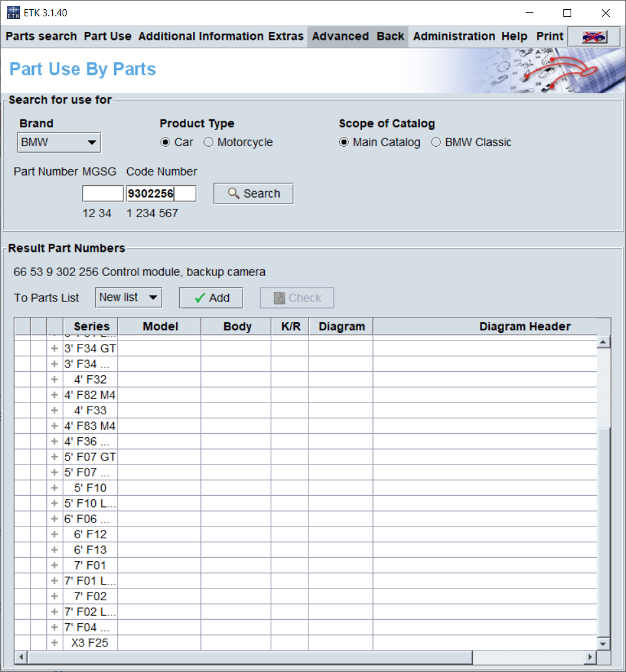This screenshot has width=626, height=672.
Task: Click the Model column header
Action: point(160,327)
